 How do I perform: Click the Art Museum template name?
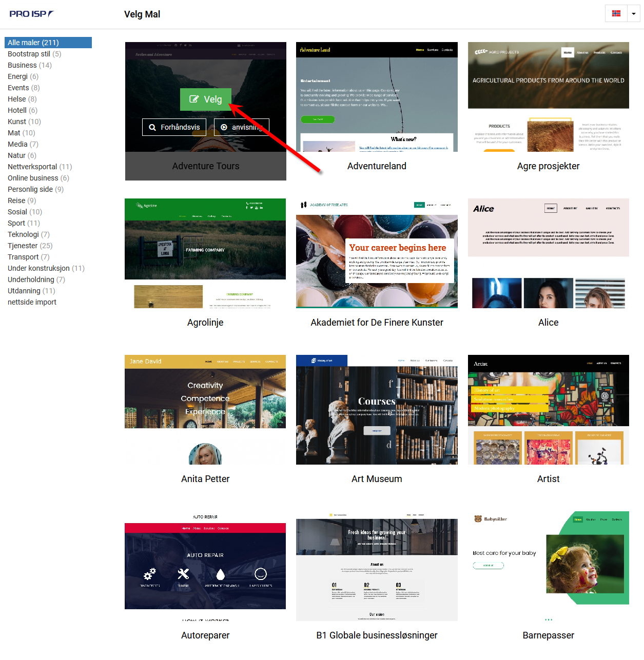click(x=377, y=479)
